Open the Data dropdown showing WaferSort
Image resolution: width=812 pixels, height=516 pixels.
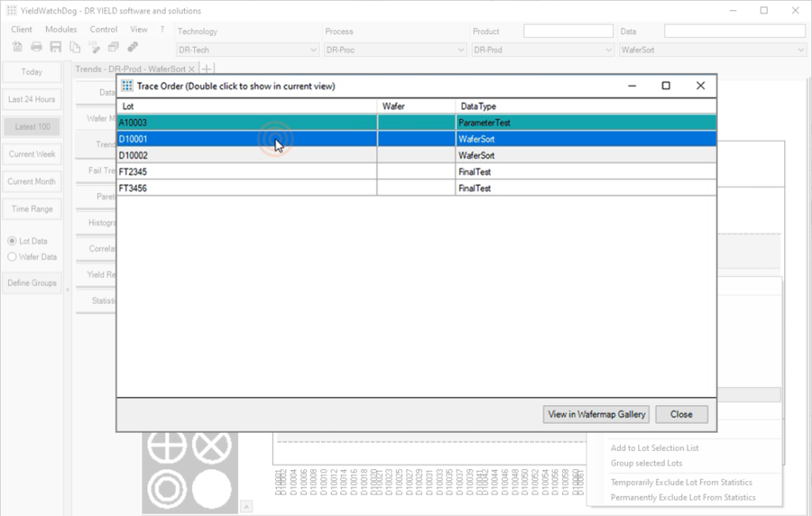pos(711,50)
